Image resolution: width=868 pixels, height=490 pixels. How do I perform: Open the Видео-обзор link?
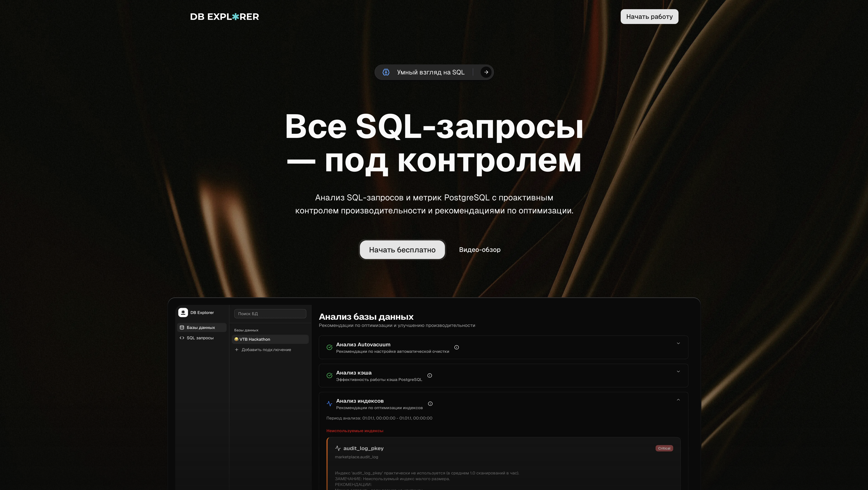tap(480, 250)
